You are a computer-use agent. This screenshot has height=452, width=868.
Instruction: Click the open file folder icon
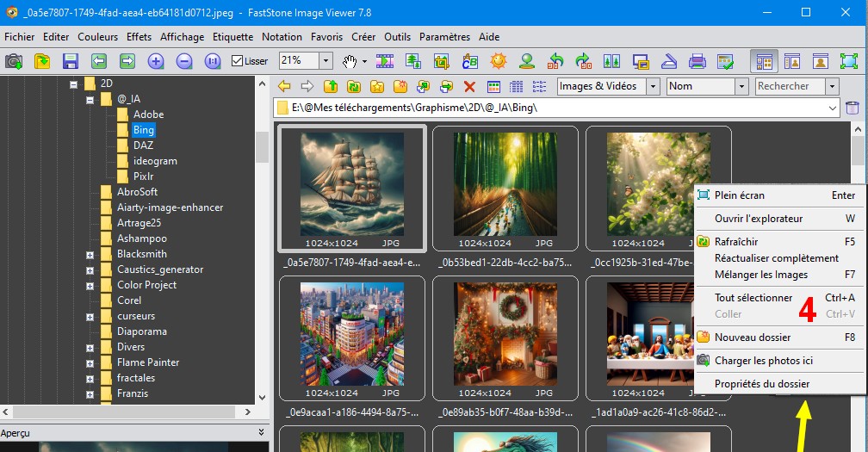point(42,61)
